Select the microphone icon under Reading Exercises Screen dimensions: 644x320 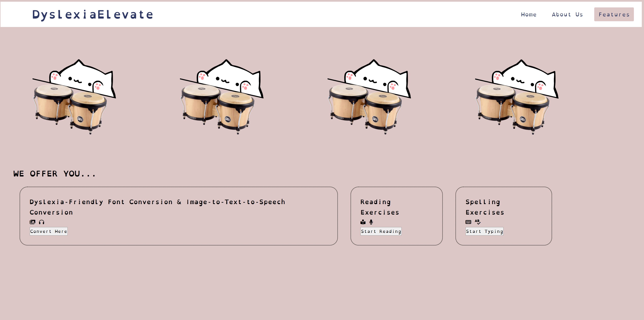[371, 222]
